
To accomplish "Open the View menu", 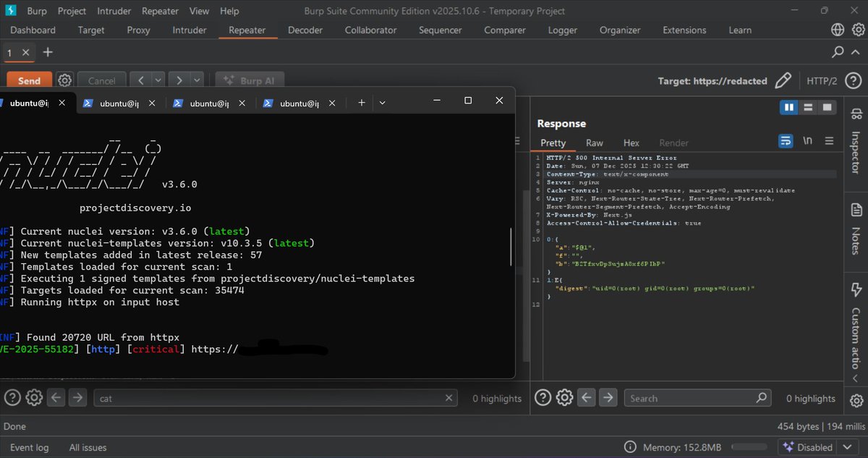I will [x=199, y=11].
